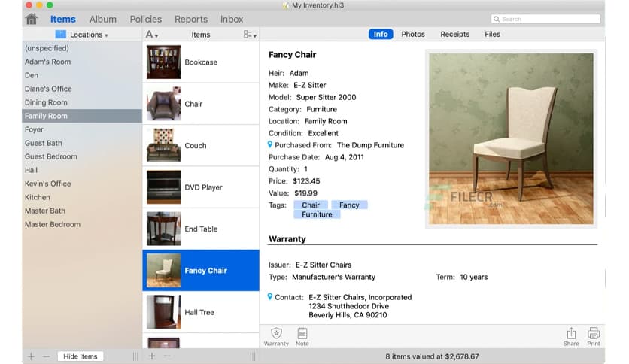This screenshot has height=364, width=629.
Task: Click the Furniture tag
Action: (x=317, y=214)
